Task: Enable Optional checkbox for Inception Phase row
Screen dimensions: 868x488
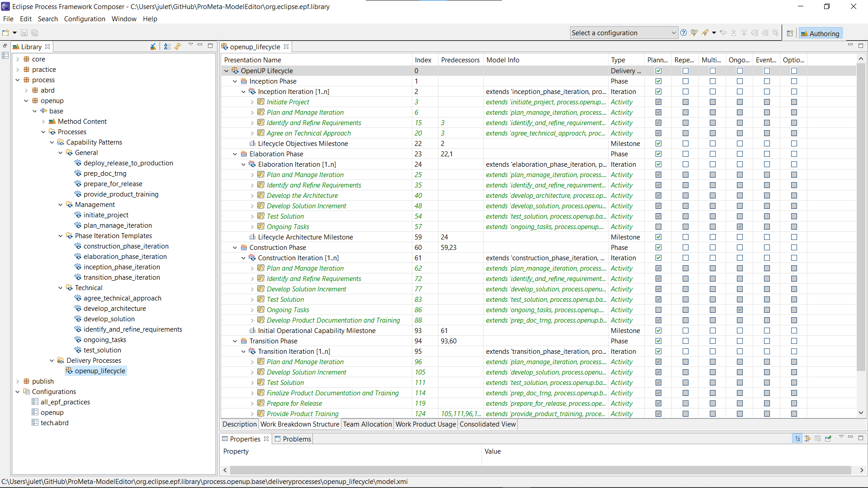Action: pos(794,81)
